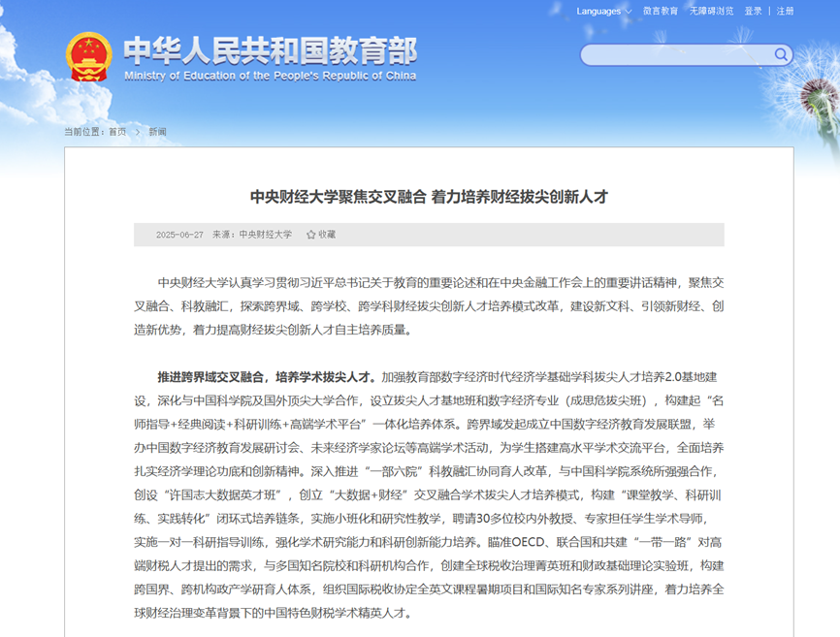This screenshot has width=840, height=637.
Task: Click the Ministry of Education English subtitle
Action: (x=270, y=76)
